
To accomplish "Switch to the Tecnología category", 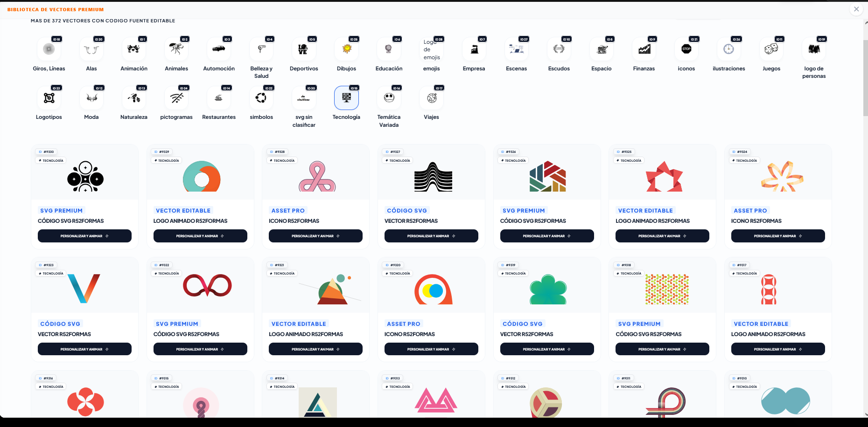I will [346, 98].
